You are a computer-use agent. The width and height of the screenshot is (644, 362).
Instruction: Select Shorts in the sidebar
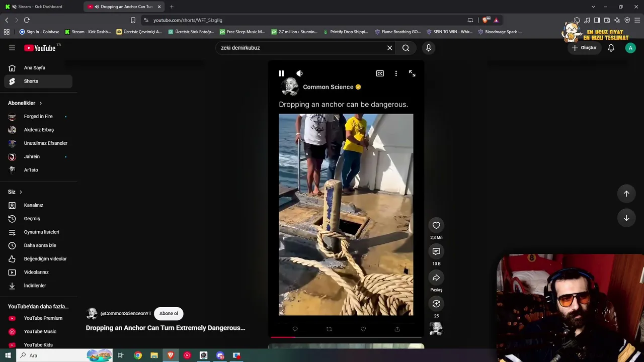click(38, 81)
